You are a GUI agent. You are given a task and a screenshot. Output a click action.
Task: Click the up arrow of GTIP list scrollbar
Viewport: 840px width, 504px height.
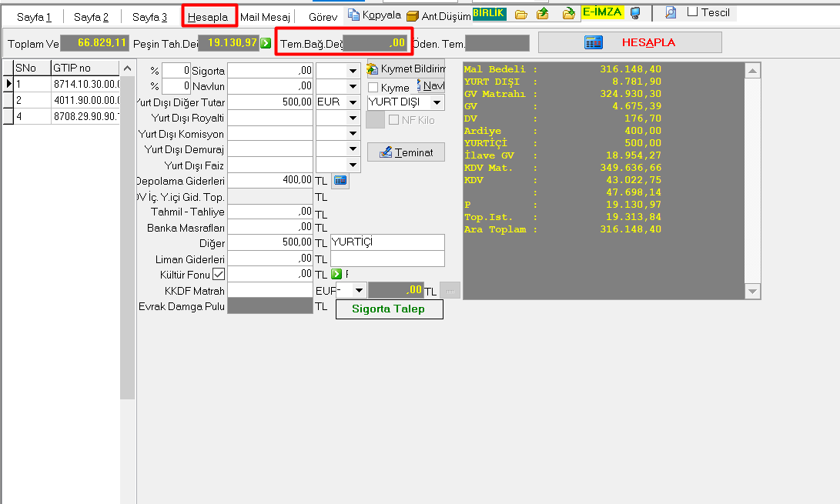click(128, 68)
